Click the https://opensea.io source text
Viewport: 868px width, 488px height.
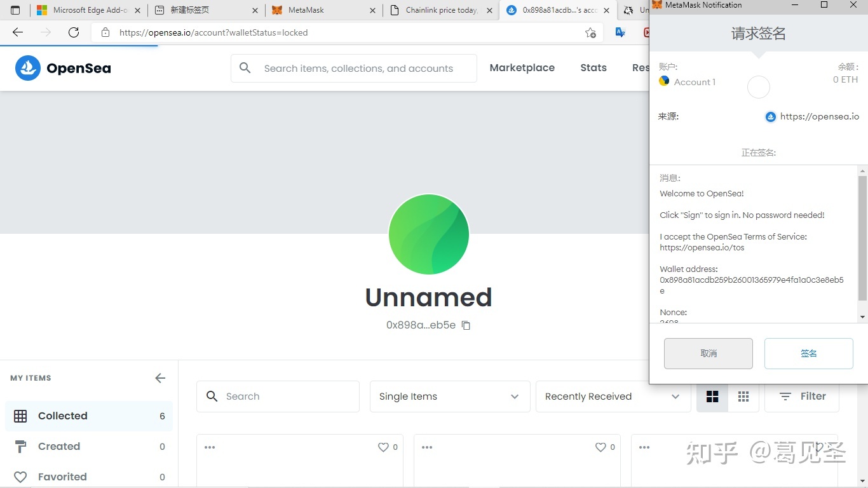pyautogui.click(x=820, y=117)
